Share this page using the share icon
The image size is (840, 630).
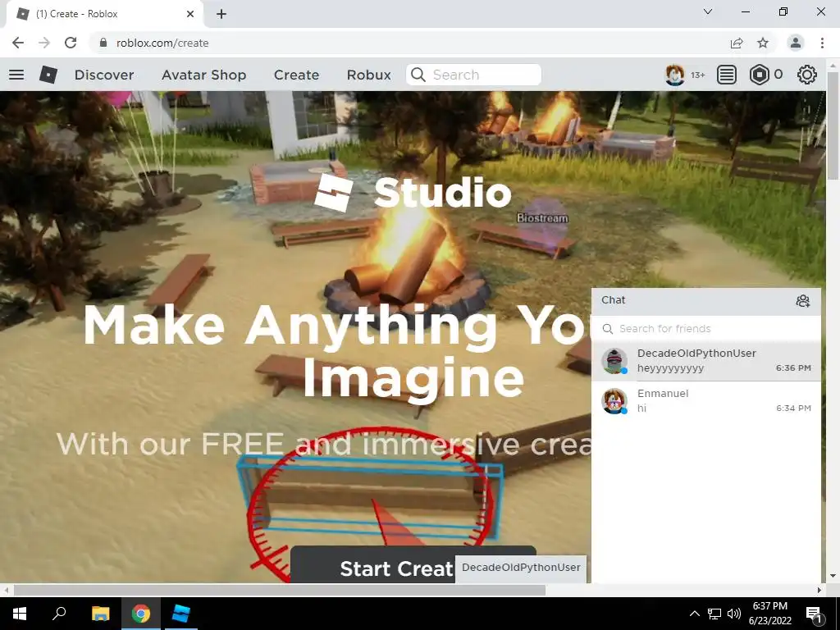coord(737,43)
